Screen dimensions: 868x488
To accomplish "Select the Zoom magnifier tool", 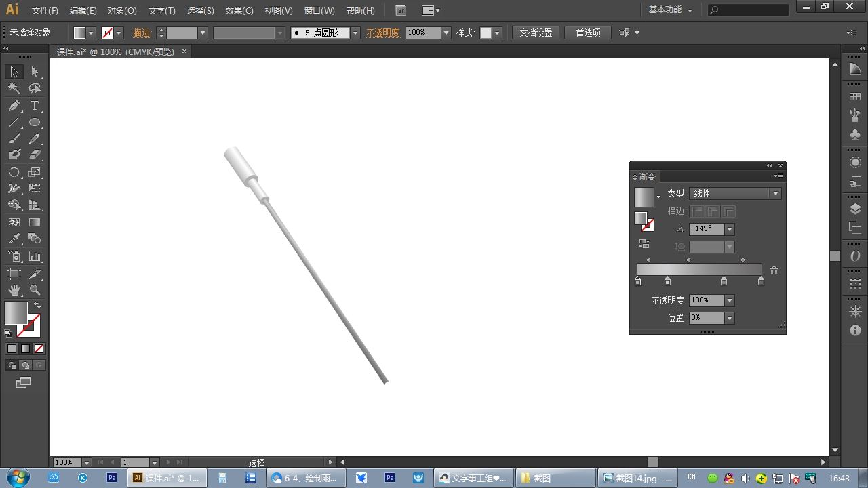I will (35, 290).
